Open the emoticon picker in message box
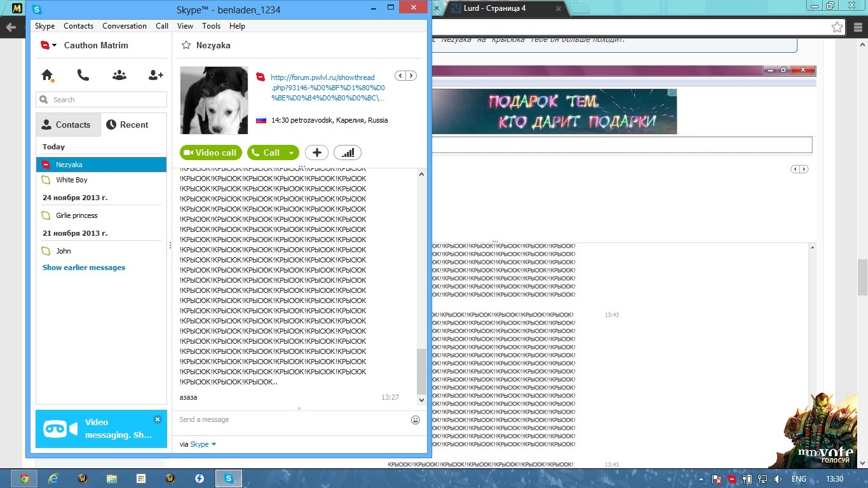This screenshot has width=868, height=488. [x=416, y=420]
